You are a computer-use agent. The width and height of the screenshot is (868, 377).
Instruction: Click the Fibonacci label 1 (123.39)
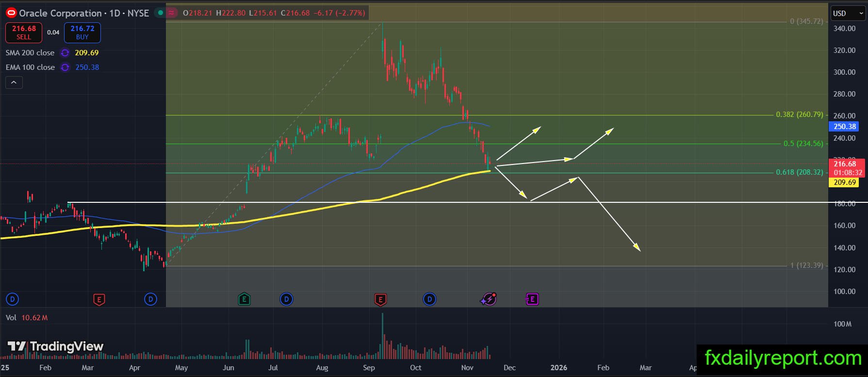coord(806,265)
